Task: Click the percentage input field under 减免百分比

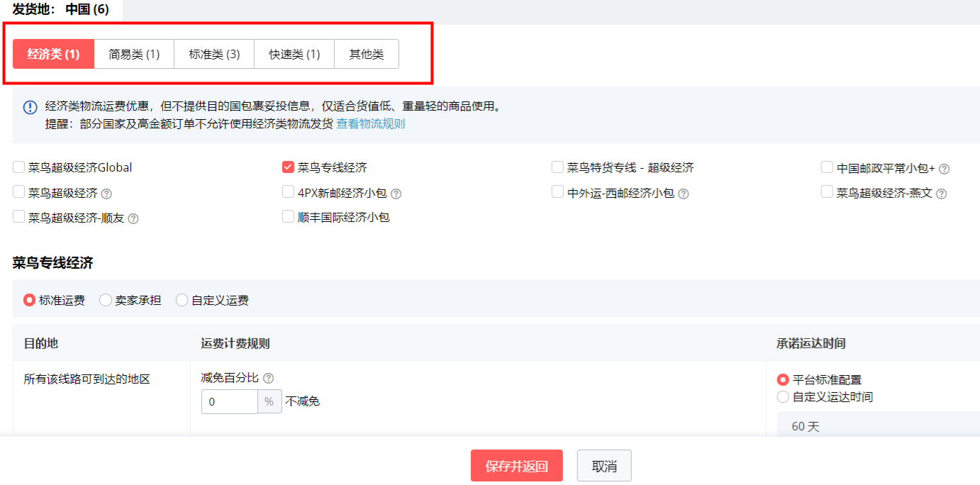Action: click(x=228, y=401)
